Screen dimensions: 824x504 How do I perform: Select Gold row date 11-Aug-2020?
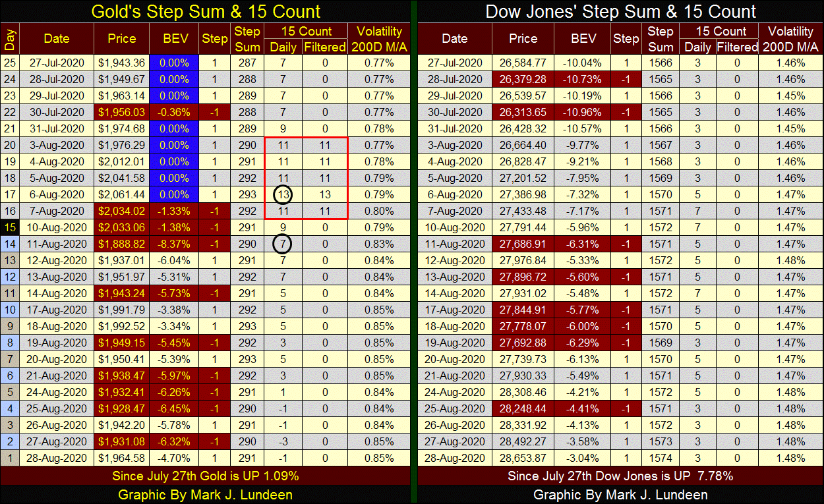coord(56,244)
